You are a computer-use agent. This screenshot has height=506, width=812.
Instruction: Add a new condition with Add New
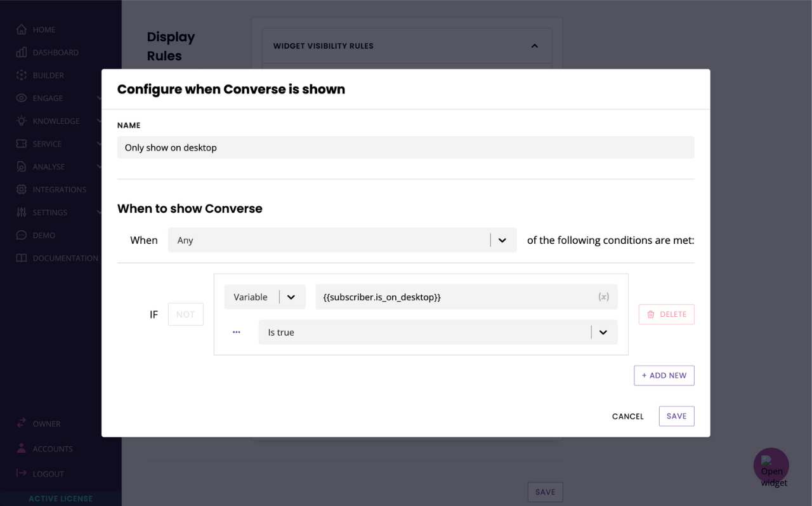pos(664,375)
